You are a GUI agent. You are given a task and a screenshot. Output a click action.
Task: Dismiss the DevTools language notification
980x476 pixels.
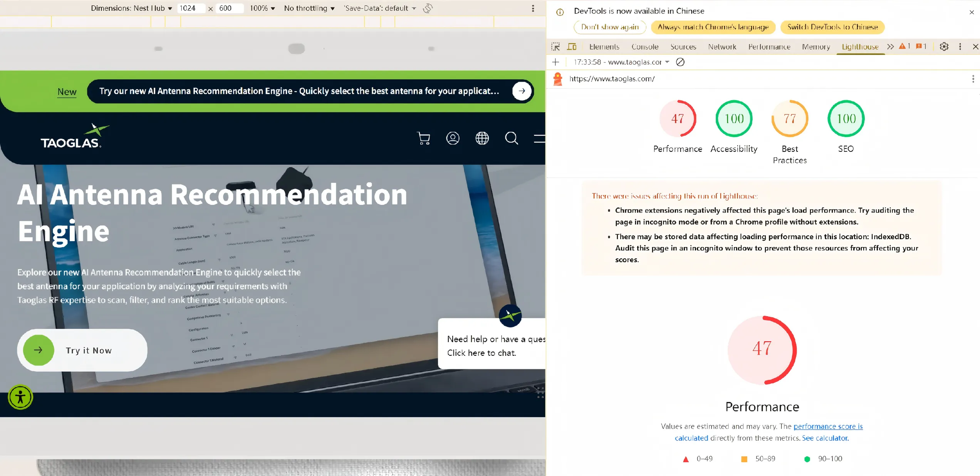click(972, 12)
